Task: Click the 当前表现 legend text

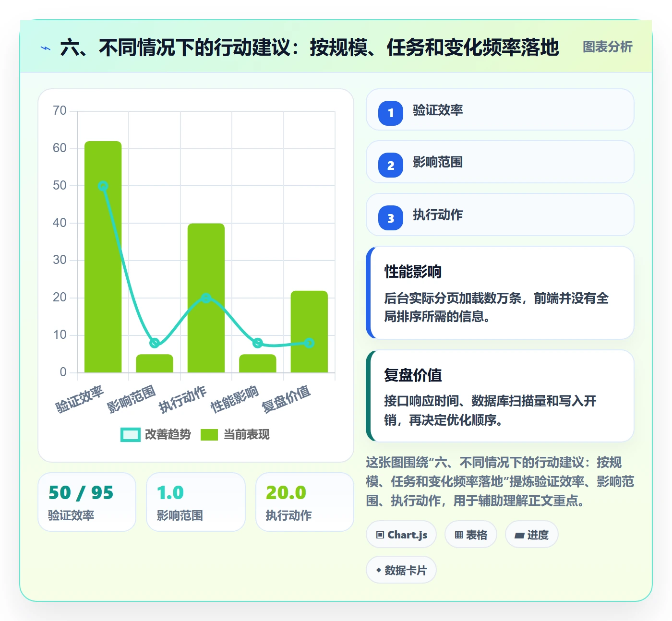Action: (x=247, y=434)
